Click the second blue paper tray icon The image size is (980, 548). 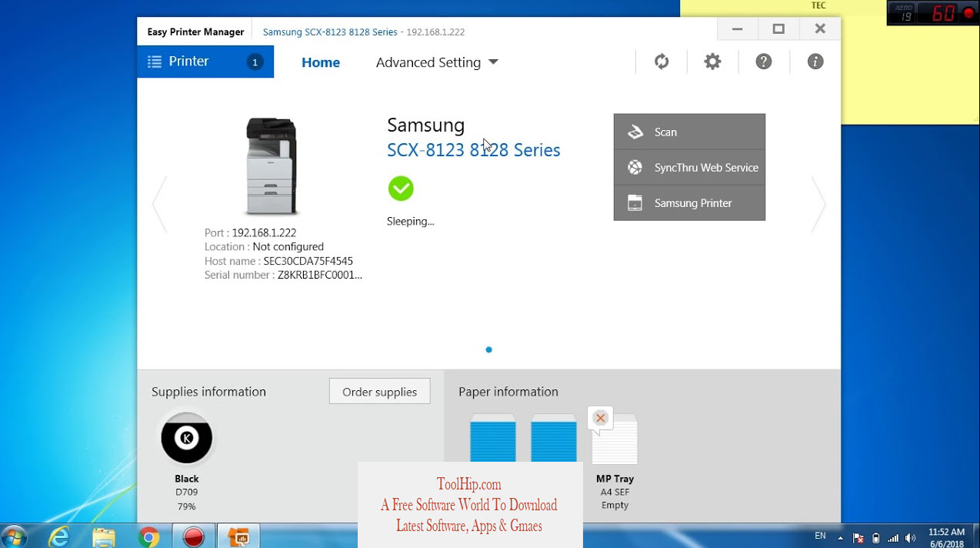554,438
